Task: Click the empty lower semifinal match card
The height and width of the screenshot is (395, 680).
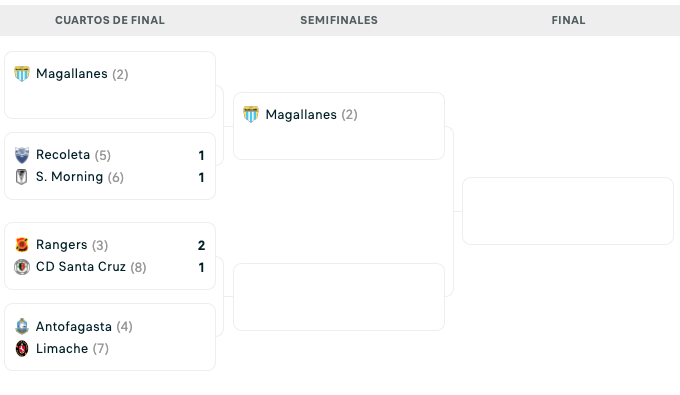Action: [339, 297]
